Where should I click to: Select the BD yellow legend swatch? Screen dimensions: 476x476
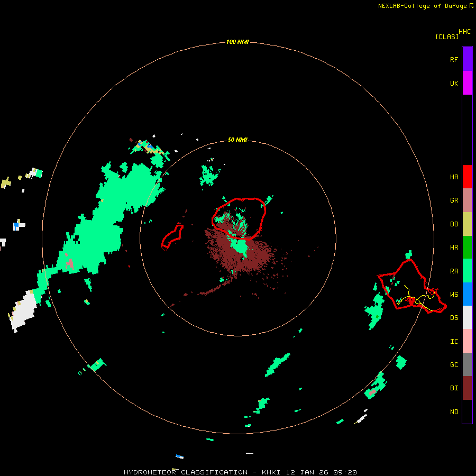467,224
